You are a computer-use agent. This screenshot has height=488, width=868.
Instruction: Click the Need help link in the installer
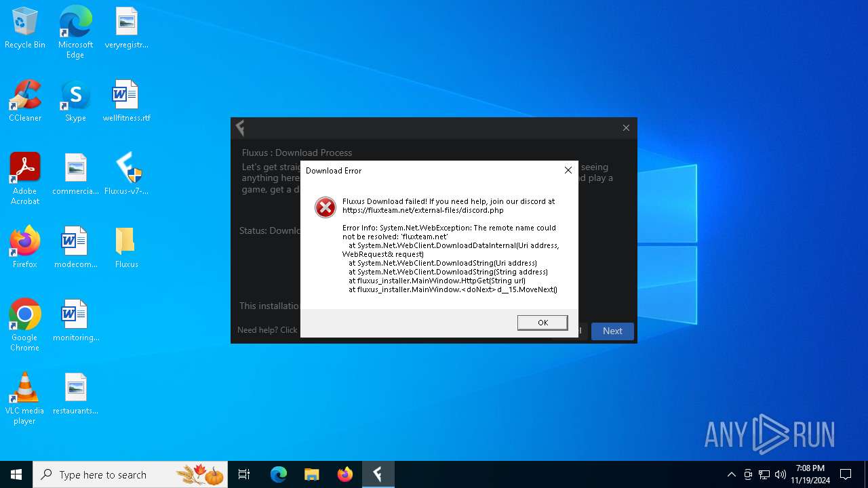[x=267, y=330]
